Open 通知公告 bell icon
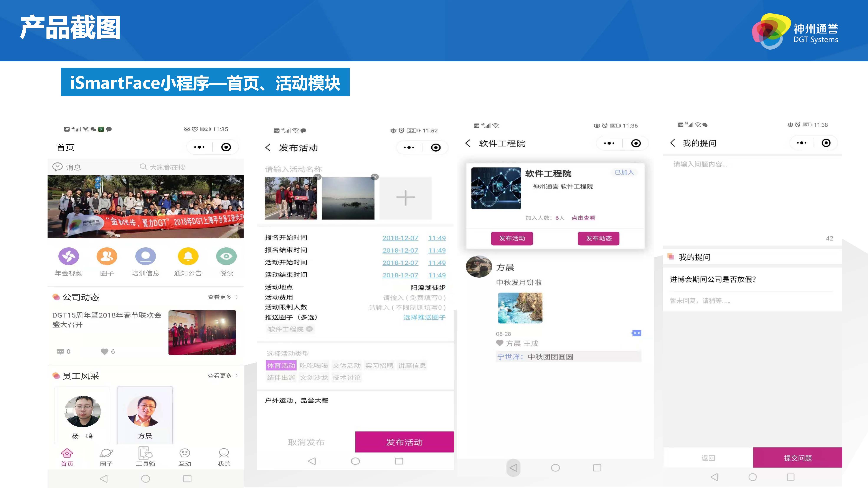 point(188,256)
